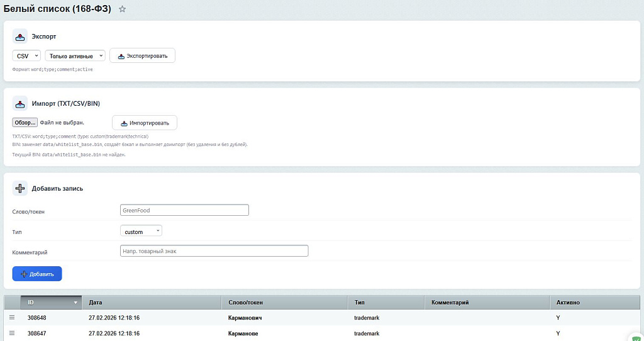644x341 pixels.
Task: Click the sort arrow in ID column
Action: pyautogui.click(x=76, y=303)
